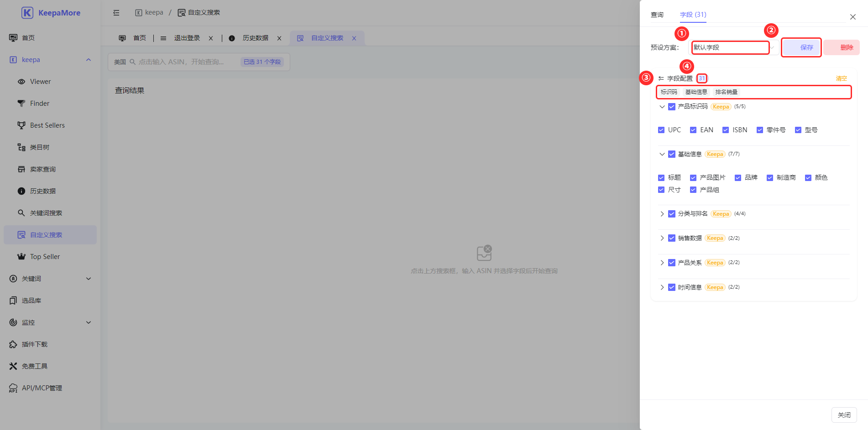The width and height of the screenshot is (868, 430).
Task: Close the 历史数据 tab with its X
Action: (279, 38)
